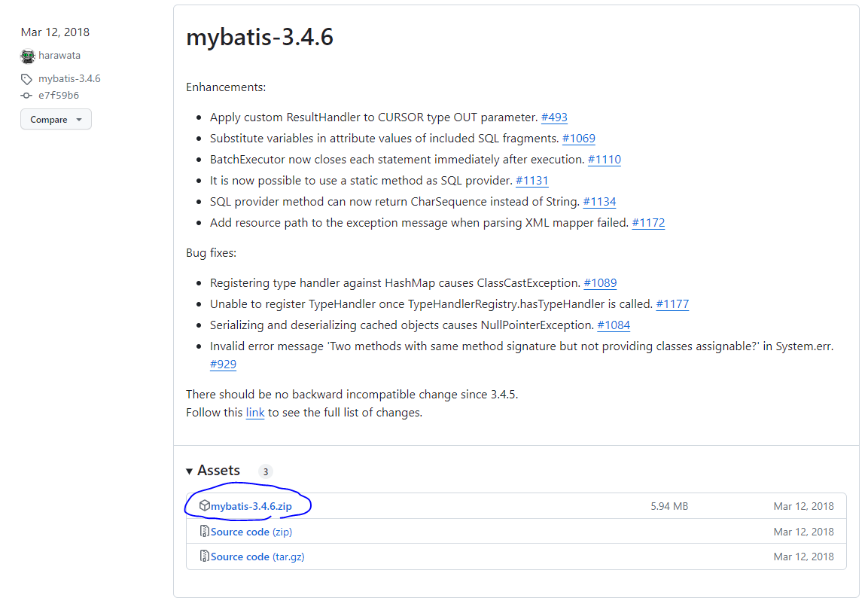Screen dimensions: 868x610
Task: Click the file icon for Source code (tar.gz)
Action: tap(204, 557)
